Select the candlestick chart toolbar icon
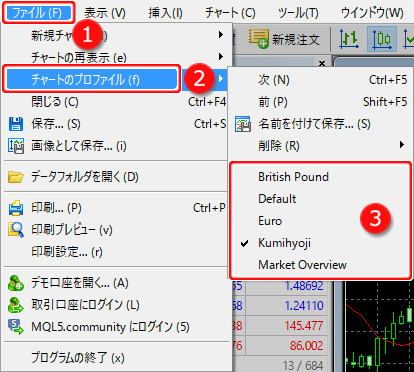414x372 pixels. tap(382, 39)
